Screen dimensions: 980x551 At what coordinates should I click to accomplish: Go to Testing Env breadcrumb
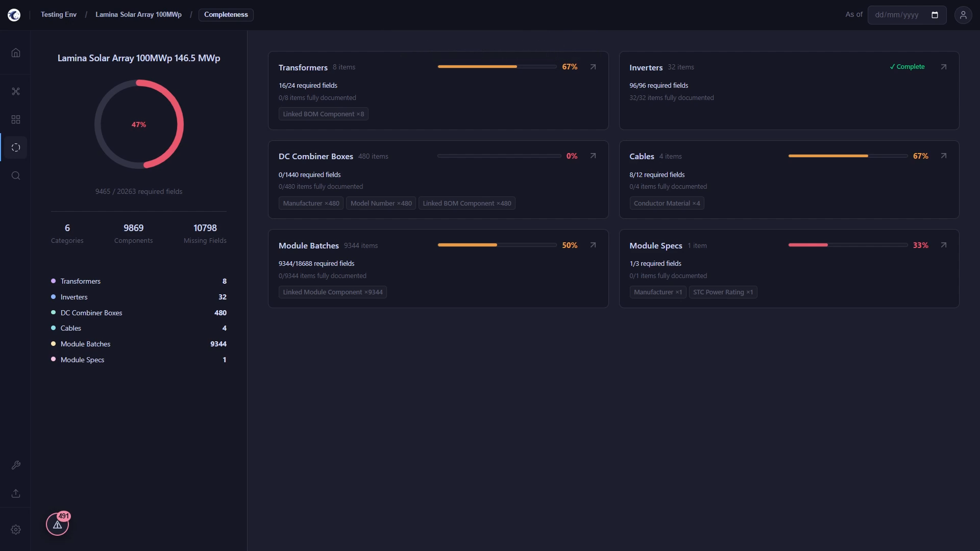[x=59, y=15]
